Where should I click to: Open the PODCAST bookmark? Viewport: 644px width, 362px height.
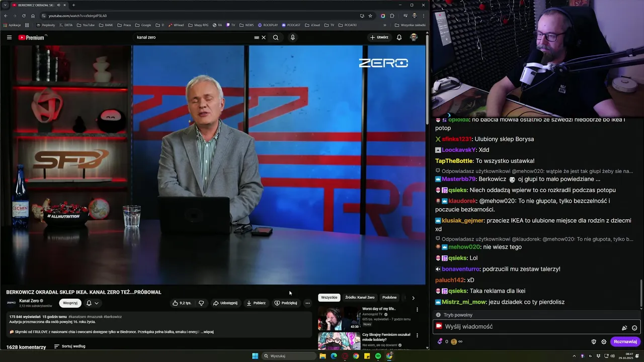291,25
